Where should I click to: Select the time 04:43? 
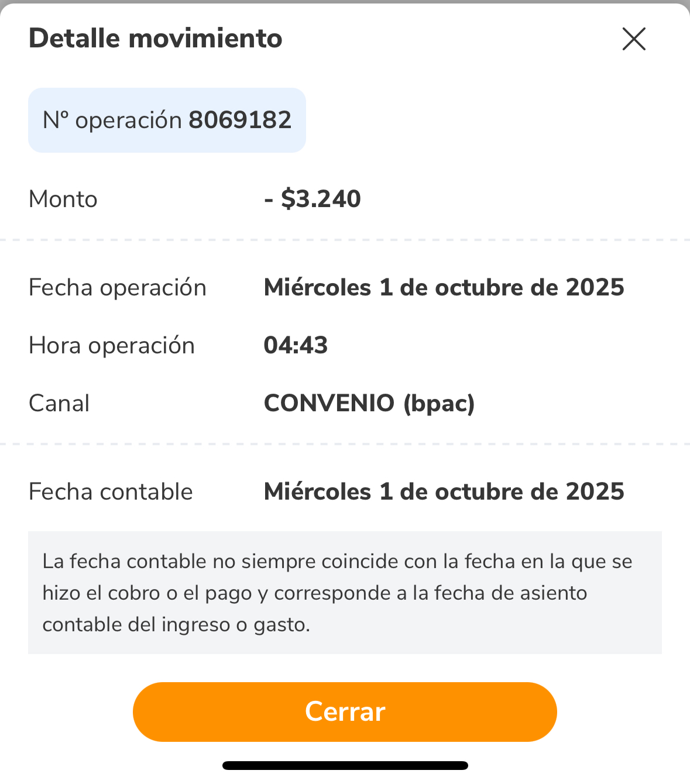point(296,345)
